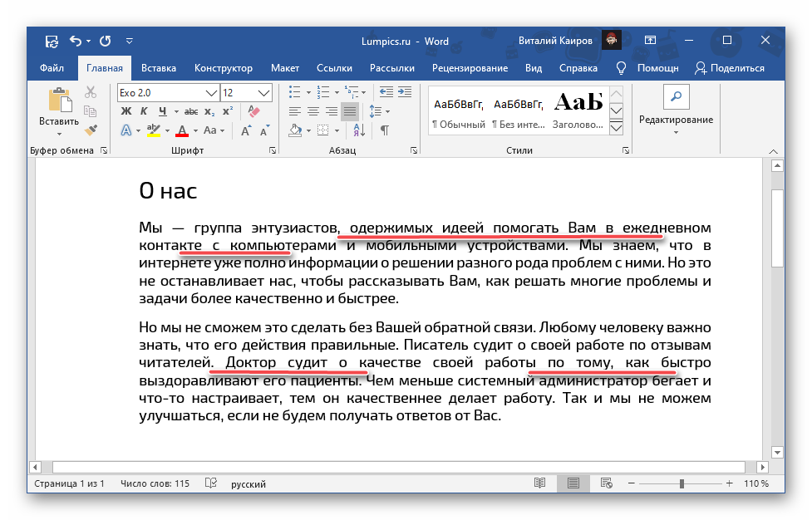The height and width of the screenshot is (520, 812).
Task: Toggle bold formatting (Ж)
Action: tap(126, 111)
